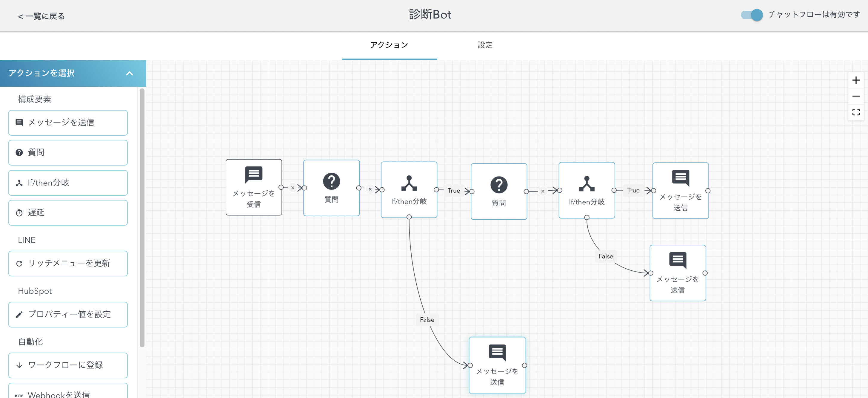Screen dimensions: 868x398
Task: Choose the If/then分岐 action in sidebar
Action: 67,183
